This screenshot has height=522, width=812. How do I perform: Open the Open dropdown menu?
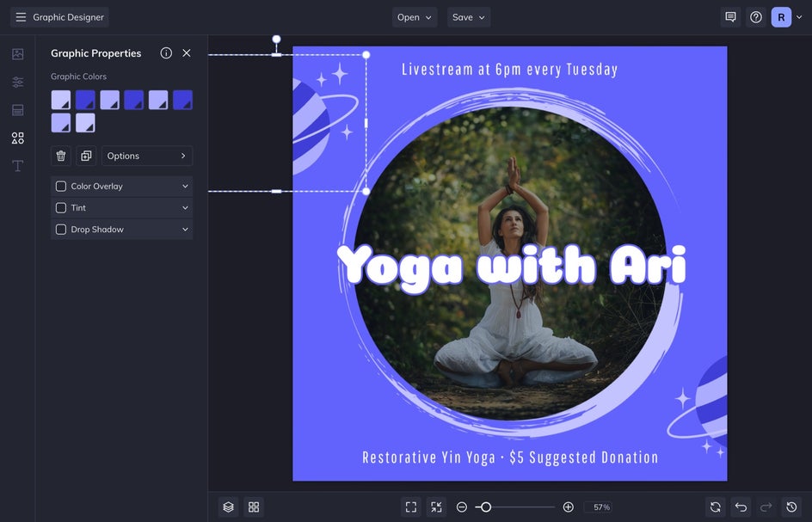click(x=415, y=17)
